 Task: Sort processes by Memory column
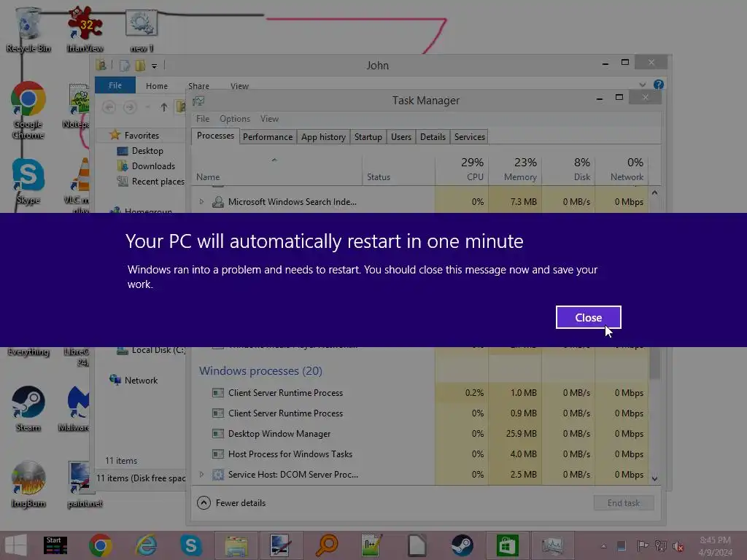pyautogui.click(x=515, y=169)
